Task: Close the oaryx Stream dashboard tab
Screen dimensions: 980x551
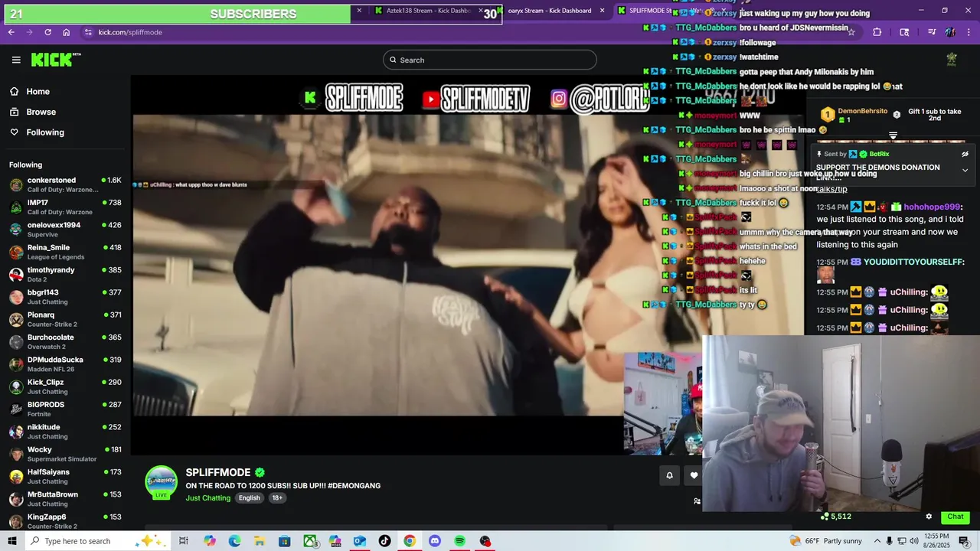Action: [x=603, y=11]
